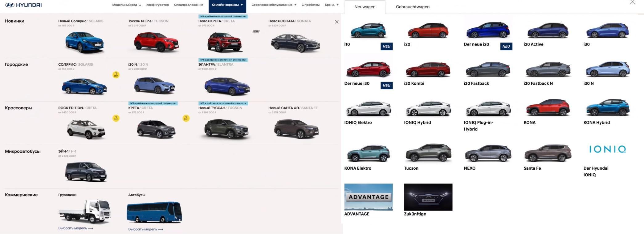The width and height of the screenshot is (644, 234).
Task: Click the IONIQ brand logo tile
Action: 607,149
